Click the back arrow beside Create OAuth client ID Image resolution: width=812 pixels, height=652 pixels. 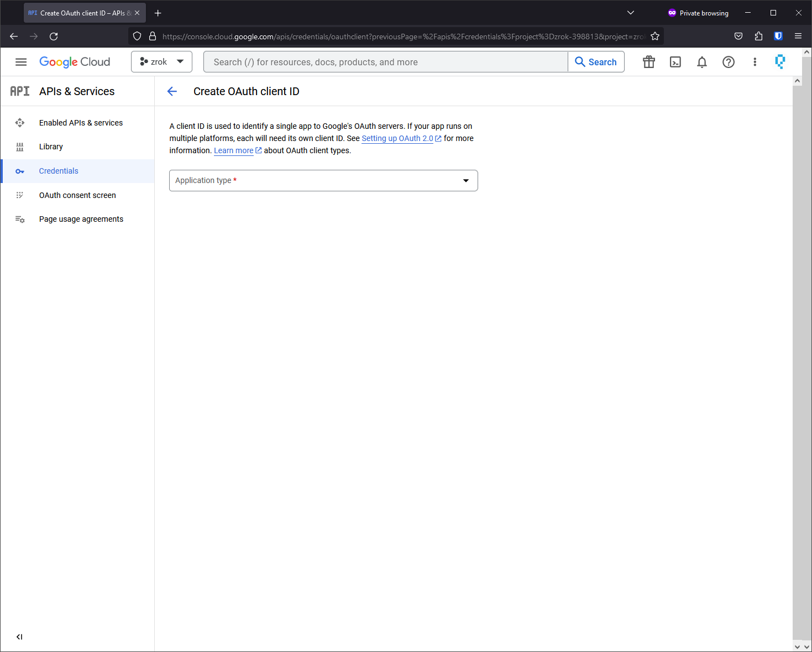tap(172, 91)
